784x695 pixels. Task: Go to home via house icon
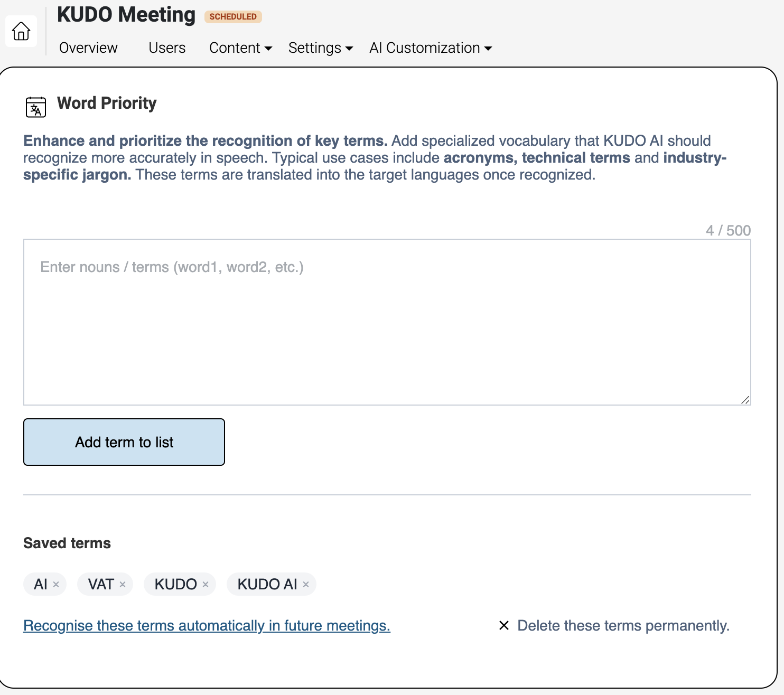point(21,31)
